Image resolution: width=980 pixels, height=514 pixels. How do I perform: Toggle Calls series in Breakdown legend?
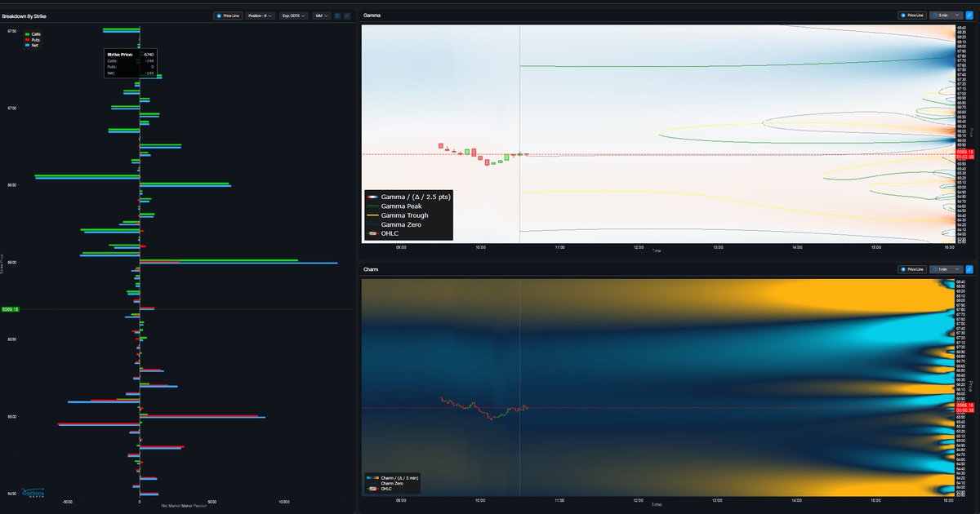click(33, 33)
